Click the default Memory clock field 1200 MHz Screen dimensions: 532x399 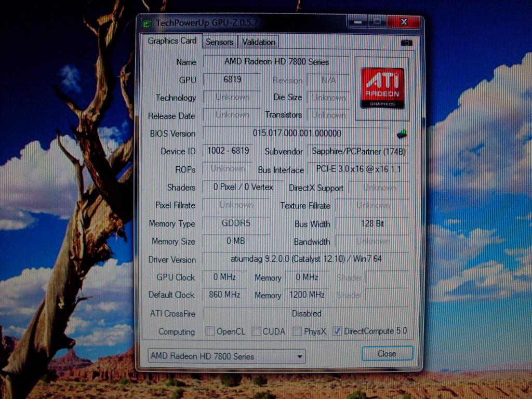click(307, 295)
